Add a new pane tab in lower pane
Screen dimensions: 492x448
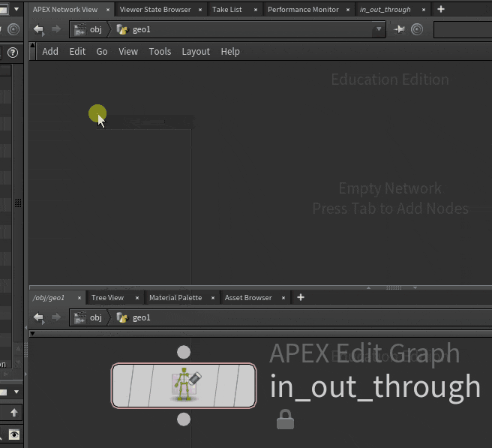click(x=301, y=297)
